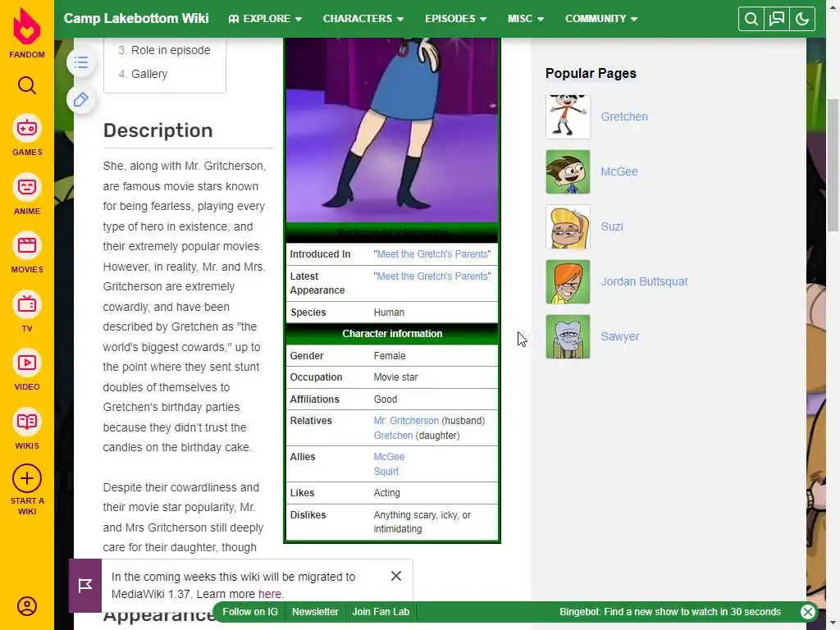Image resolution: width=840 pixels, height=630 pixels.
Task: Go to Camp Lakebottom Wiki home title
Action: tap(136, 18)
